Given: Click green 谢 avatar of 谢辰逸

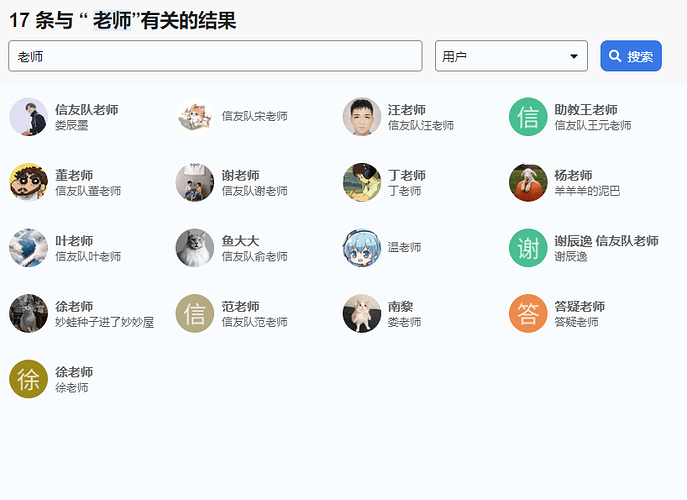Looking at the screenshot, I should click(x=528, y=248).
